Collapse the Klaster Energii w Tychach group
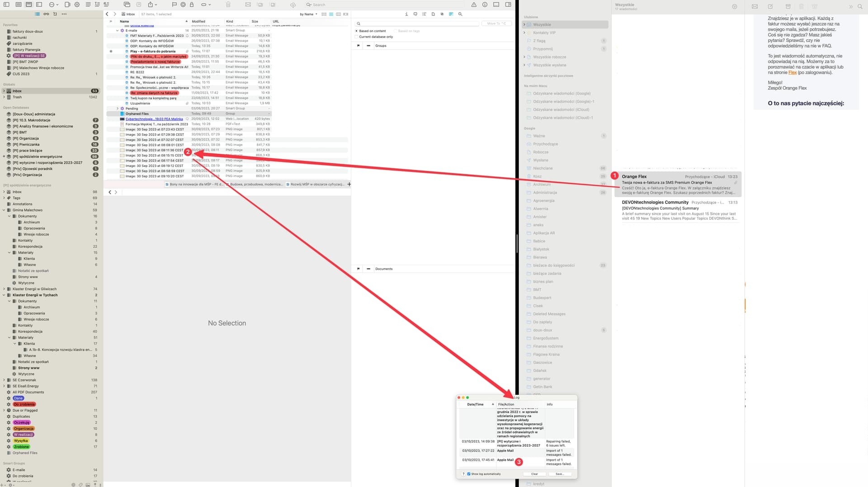This screenshot has width=868, height=487. 4,295
